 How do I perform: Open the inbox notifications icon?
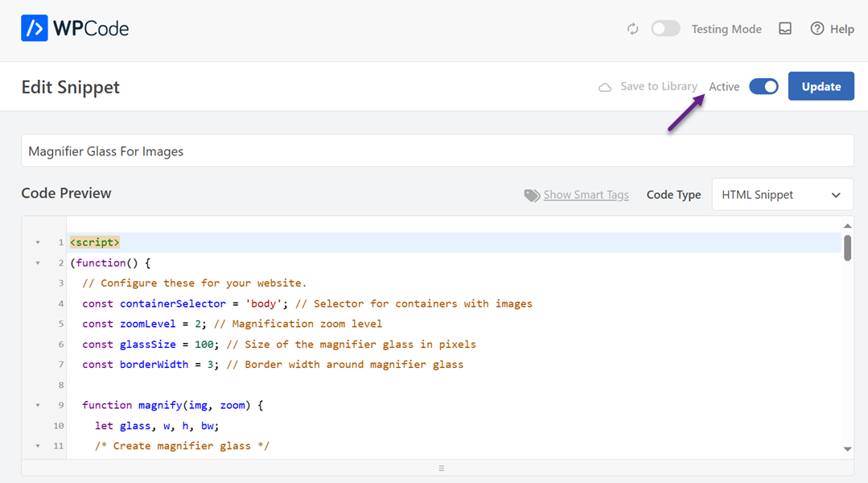pos(785,29)
